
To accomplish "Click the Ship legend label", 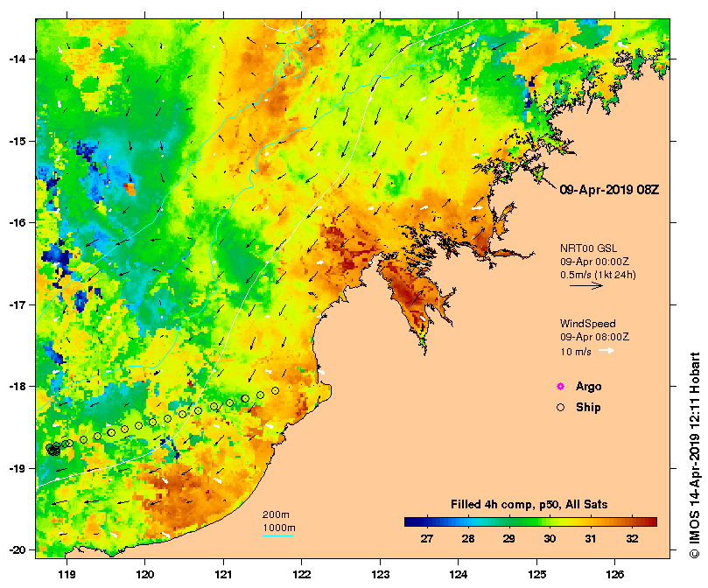I will pos(588,408).
